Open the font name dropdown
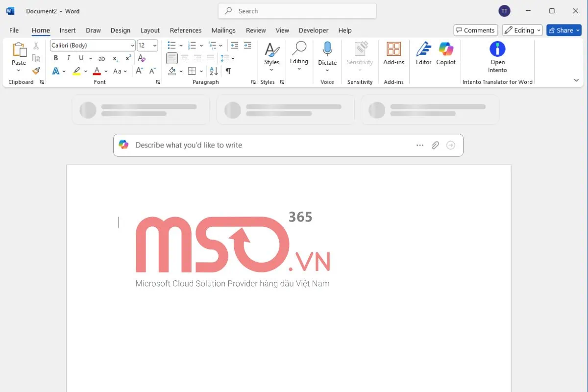Viewport: 588px width, 392px height. [132, 45]
